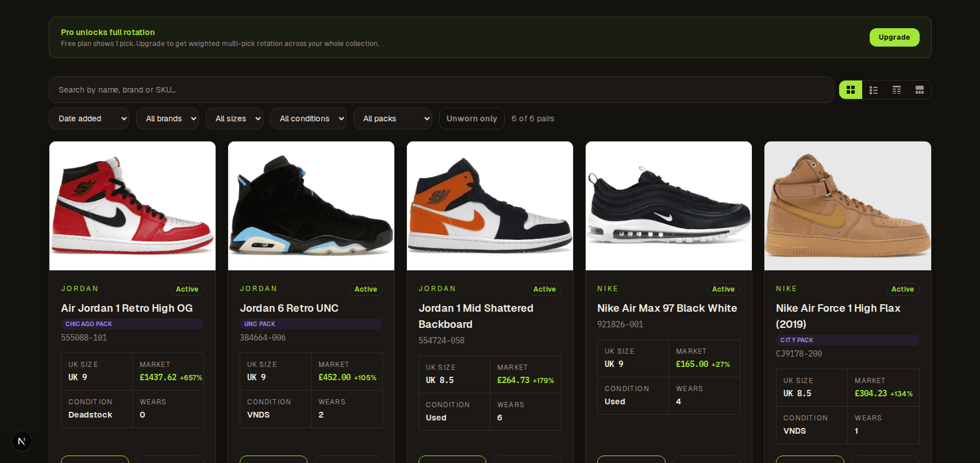Viewport: 980px width, 463px height.
Task: Open the Nike Air Max 97 shoe image
Action: (669, 206)
